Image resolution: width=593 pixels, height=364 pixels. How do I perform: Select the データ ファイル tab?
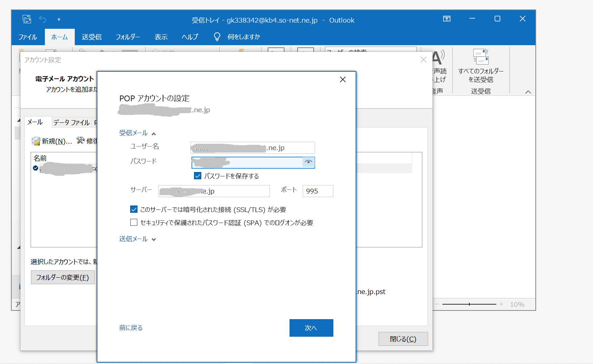tap(71, 122)
